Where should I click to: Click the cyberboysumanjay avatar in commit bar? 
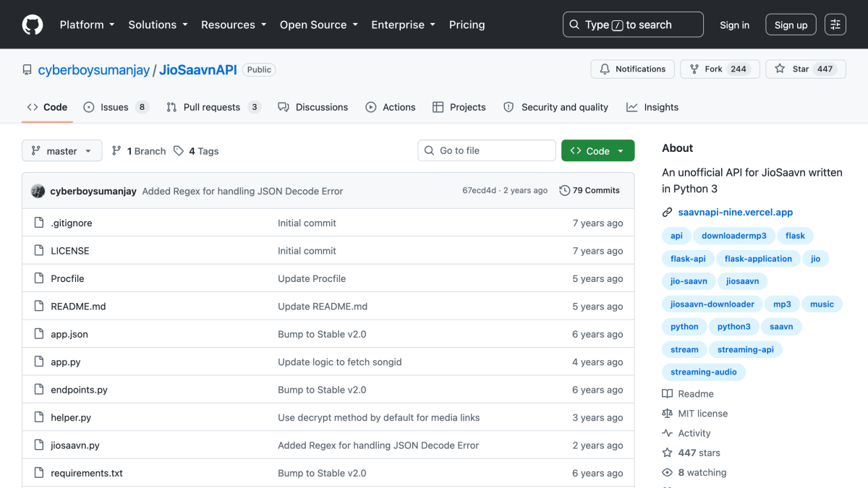(x=38, y=191)
